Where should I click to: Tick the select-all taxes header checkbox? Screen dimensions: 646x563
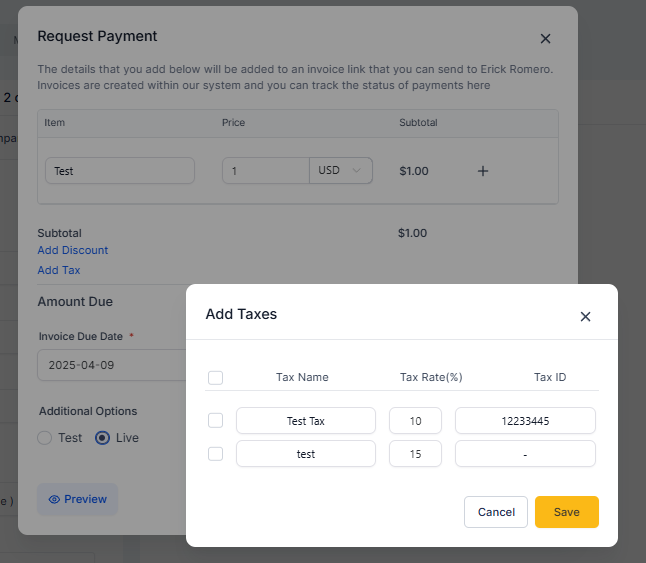215,377
